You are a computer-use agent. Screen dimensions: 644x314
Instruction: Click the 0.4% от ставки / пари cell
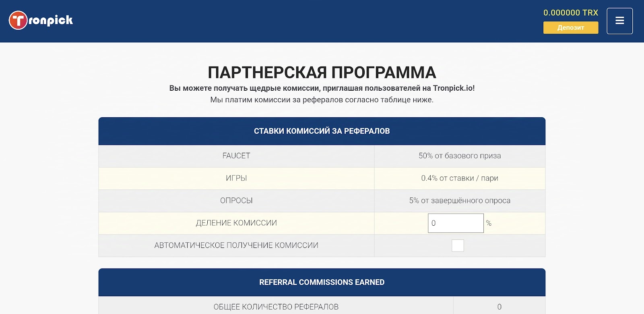(460, 178)
